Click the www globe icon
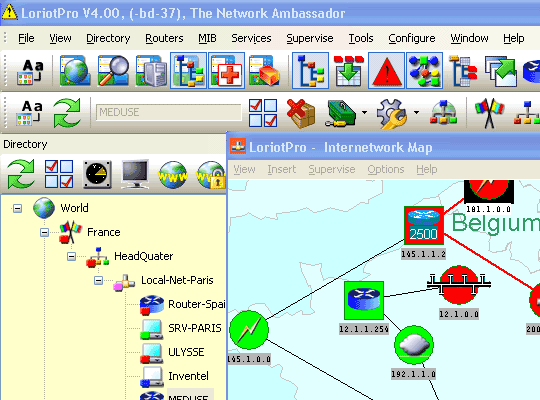Viewport: 540px width, 400px height. [x=173, y=175]
